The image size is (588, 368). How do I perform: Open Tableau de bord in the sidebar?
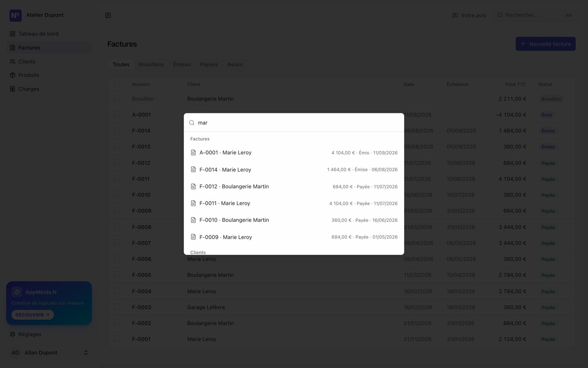(x=49, y=34)
